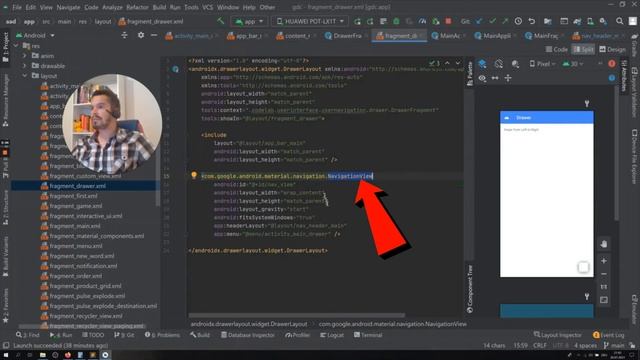The width and height of the screenshot is (640, 360).
Task: Toggle the Resource Manager side panel
Action: click(5, 100)
